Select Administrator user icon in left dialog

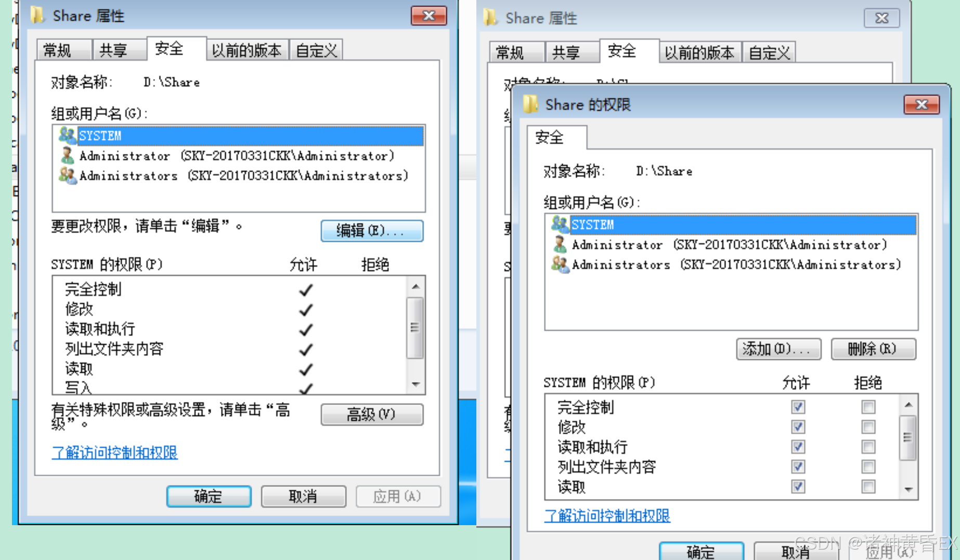pos(67,155)
